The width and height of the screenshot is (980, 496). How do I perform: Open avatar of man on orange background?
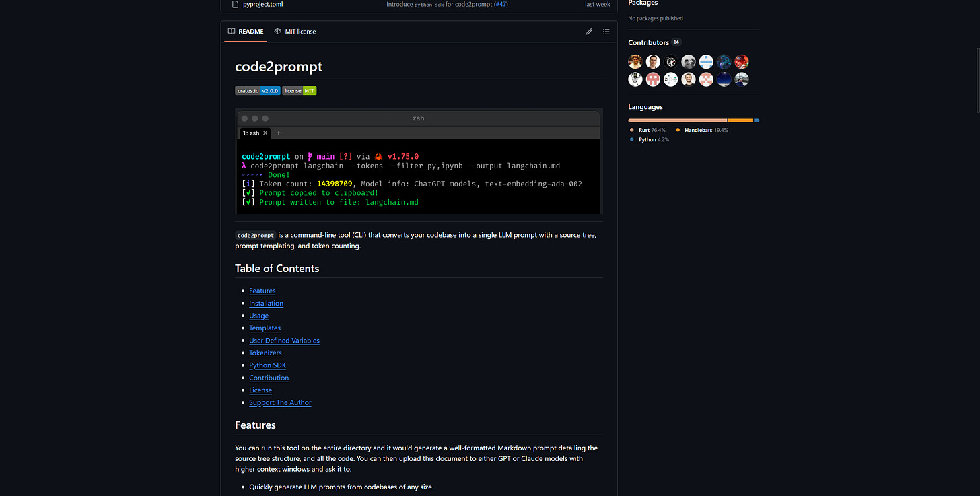tap(635, 62)
